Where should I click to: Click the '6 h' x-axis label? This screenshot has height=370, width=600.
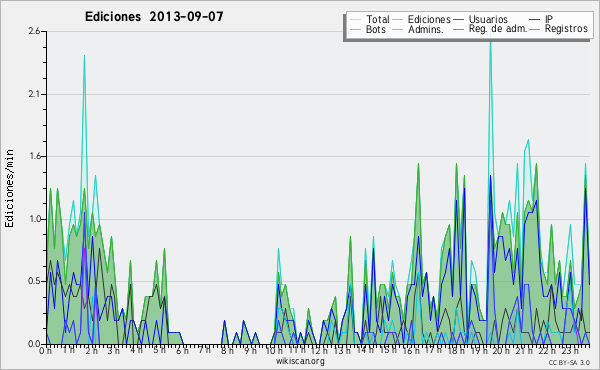[x=182, y=351]
